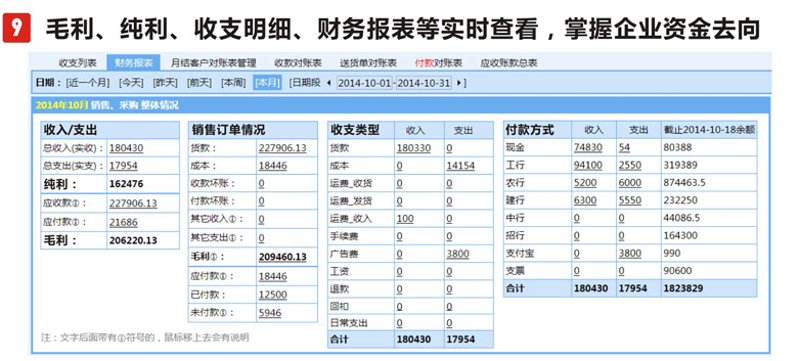Open 已付款 value 12500

pos(272,295)
